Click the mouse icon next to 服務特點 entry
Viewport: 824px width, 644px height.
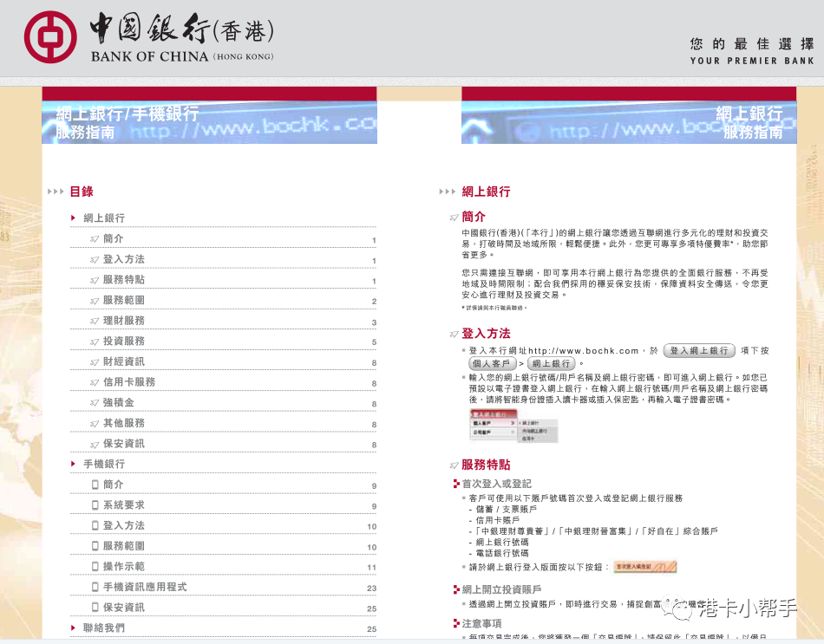click(95, 280)
